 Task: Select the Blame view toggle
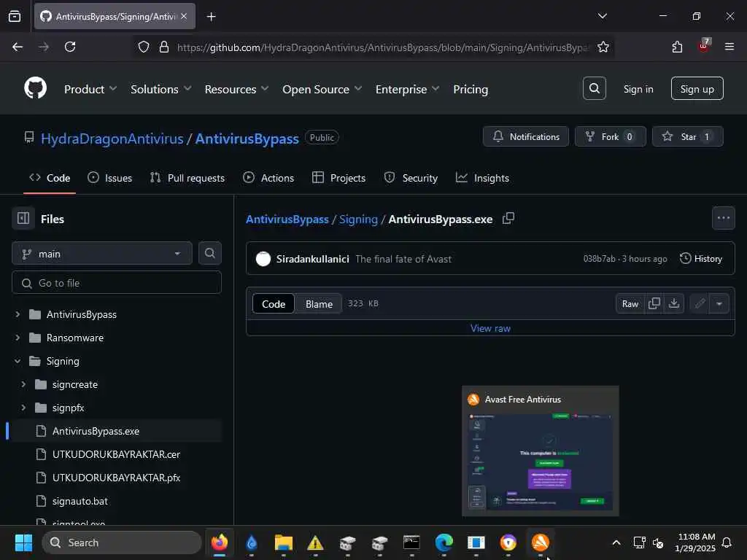[x=319, y=304]
